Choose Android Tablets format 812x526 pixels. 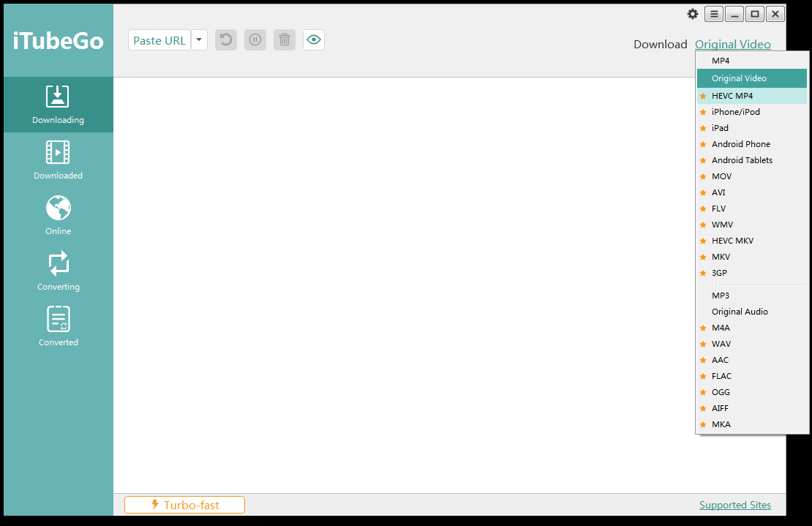click(751, 160)
